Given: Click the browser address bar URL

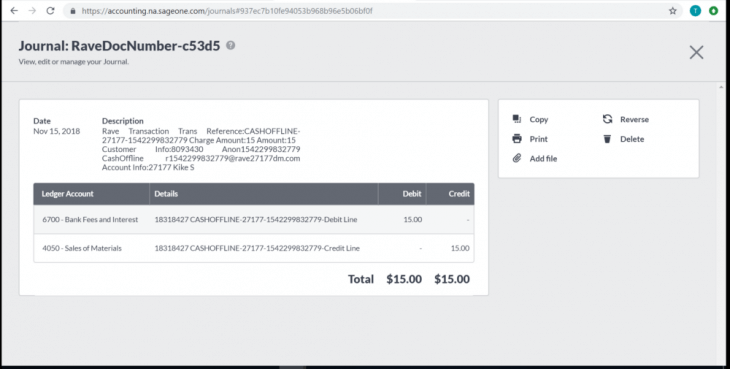Looking at the screenshot, I should click(227, 11).
